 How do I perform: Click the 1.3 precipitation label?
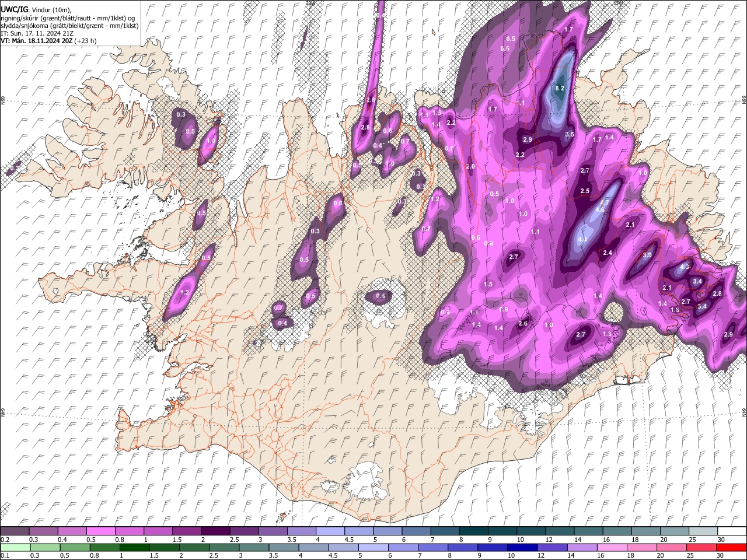607,334
